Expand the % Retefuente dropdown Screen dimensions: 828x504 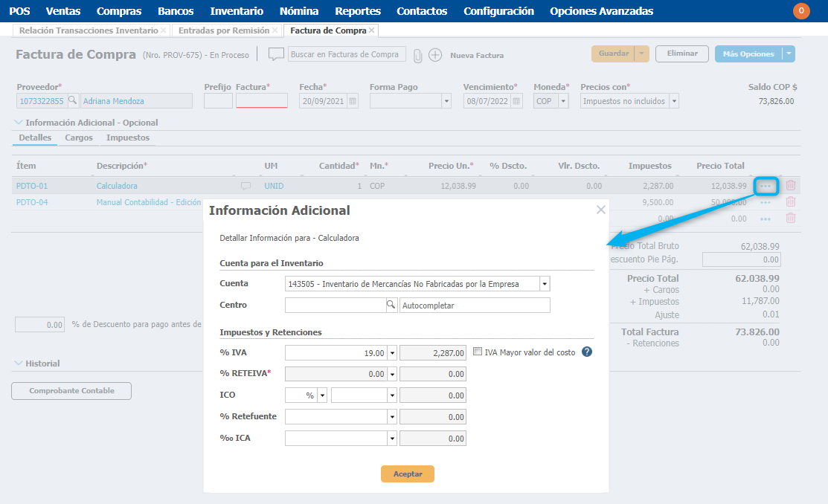point(392,417)
